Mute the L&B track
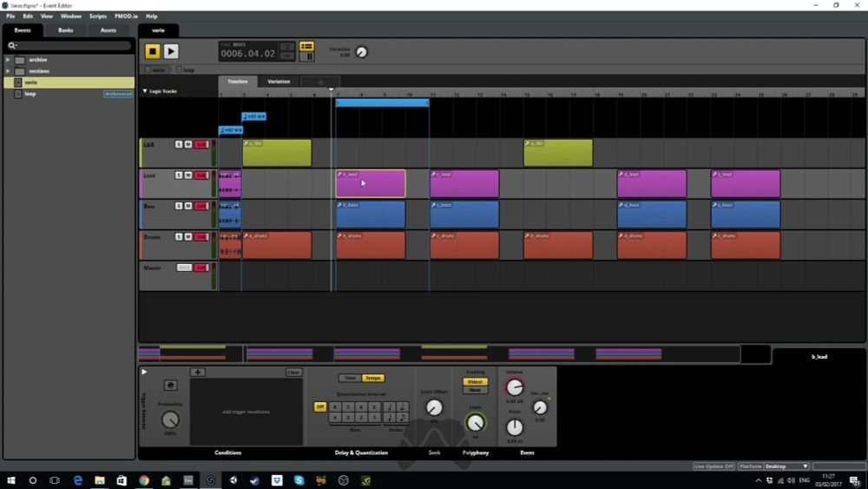 188,144
